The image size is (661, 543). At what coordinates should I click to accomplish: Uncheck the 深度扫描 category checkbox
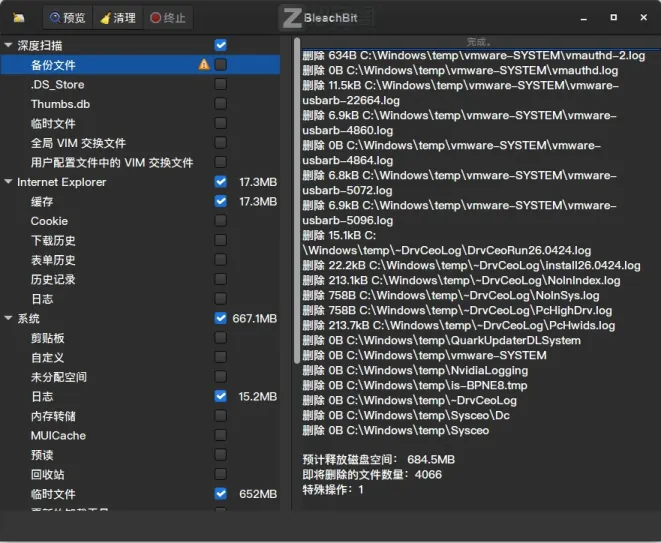pyautogui.click(x=220, y=45)
